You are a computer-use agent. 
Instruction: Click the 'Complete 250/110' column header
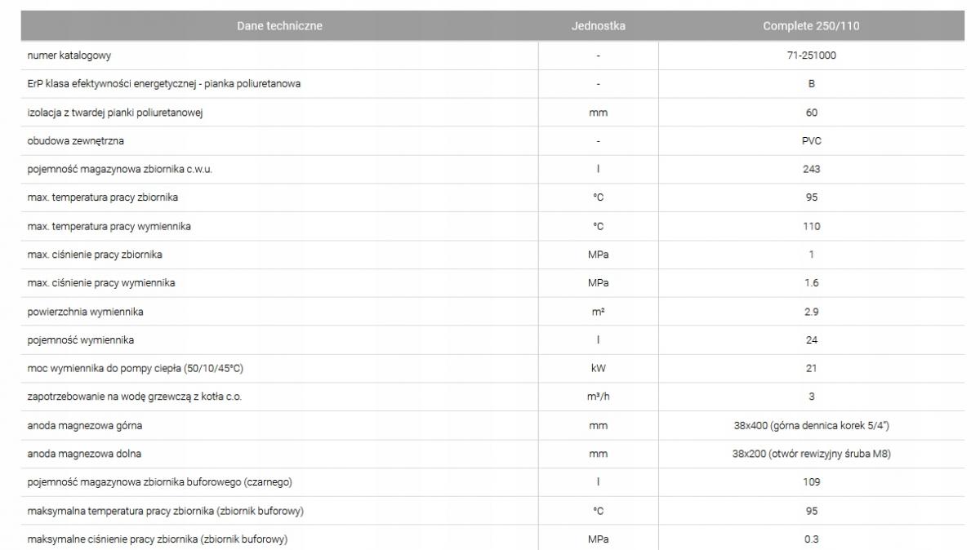810,26
